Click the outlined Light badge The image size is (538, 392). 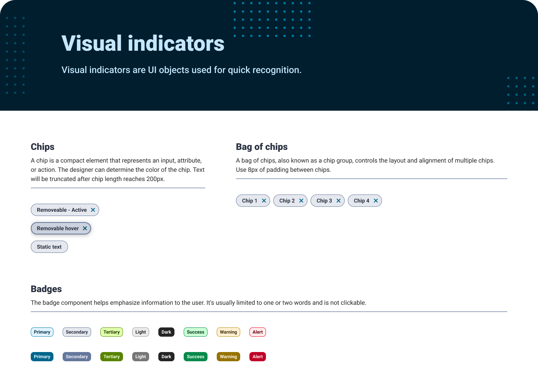pos(141,332)
